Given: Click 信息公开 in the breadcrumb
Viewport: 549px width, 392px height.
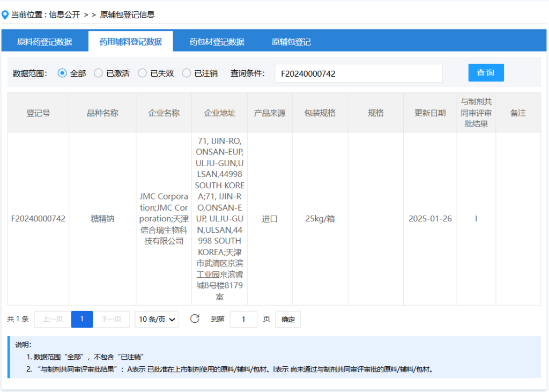Looking at the screenshot, I should 64,15.
